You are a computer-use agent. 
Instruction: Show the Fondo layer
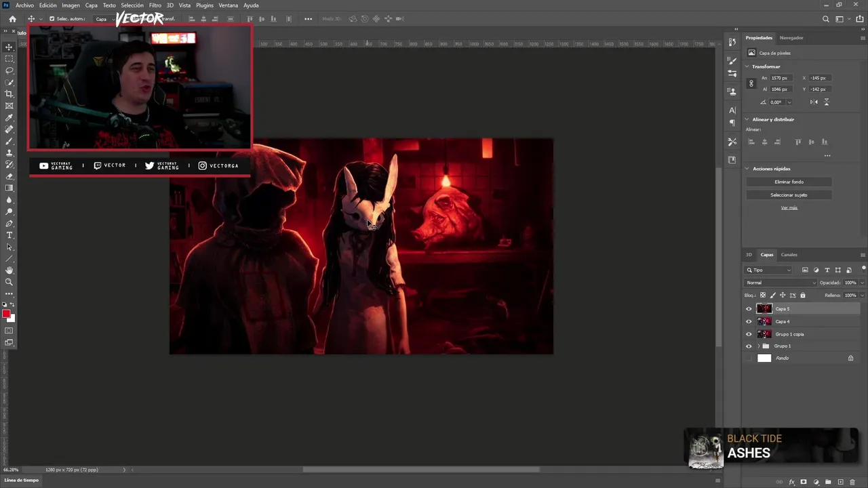[749, 358]
